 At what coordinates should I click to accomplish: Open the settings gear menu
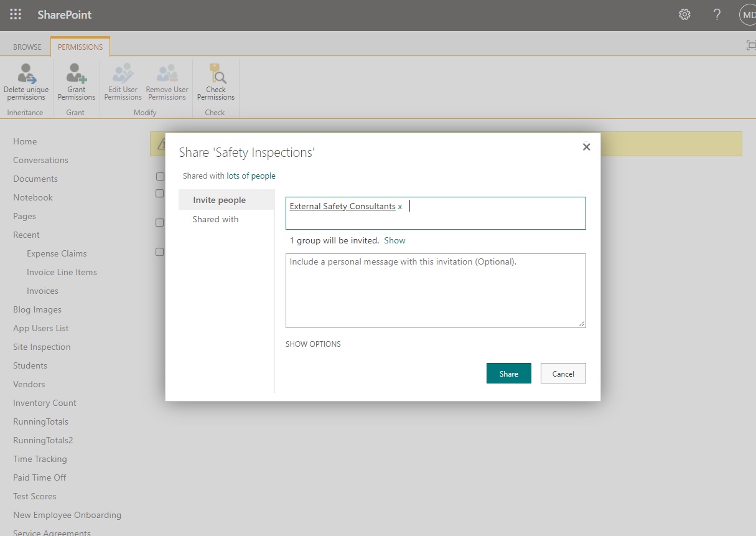pyautogui.click(x=684, y=15)
